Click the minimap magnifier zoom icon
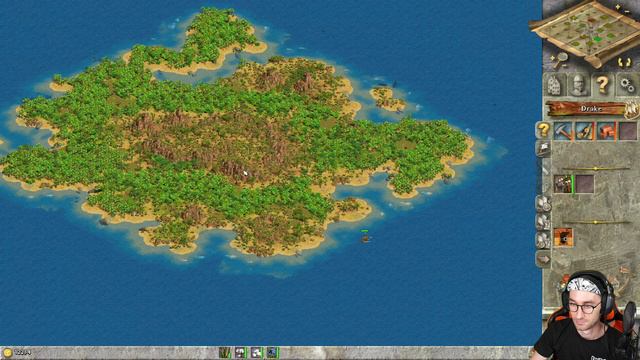The width and height of the screenshot is (640, 360). coord(560,60)
